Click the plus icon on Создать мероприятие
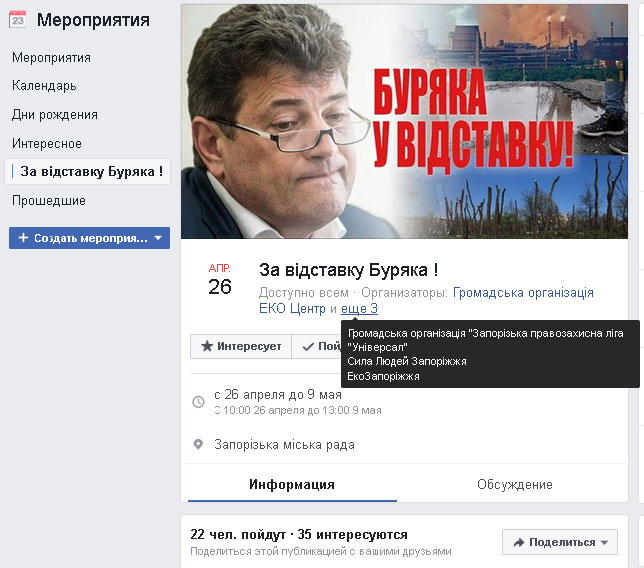The image size is (644, 568). (23, 237)
